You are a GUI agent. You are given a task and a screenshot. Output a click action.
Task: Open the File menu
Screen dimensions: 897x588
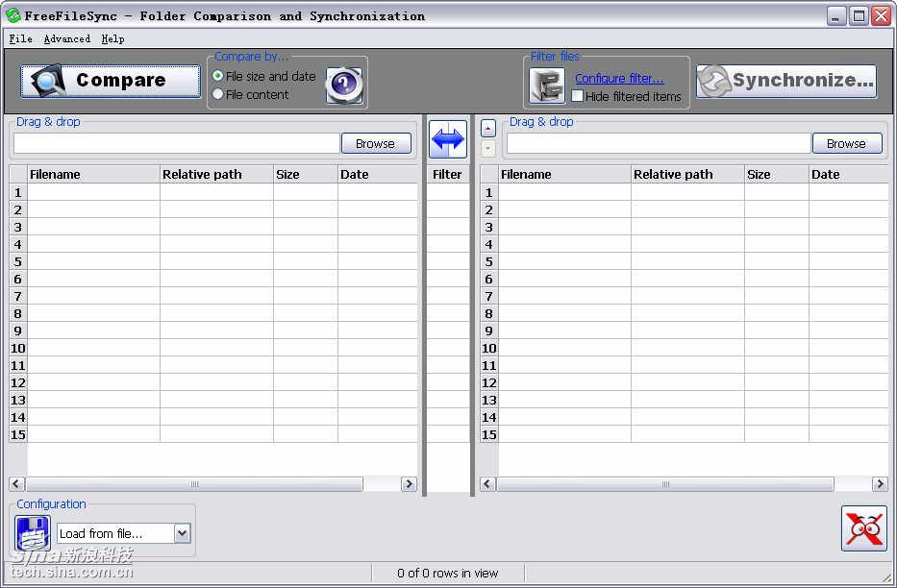[x=20, y=38]
